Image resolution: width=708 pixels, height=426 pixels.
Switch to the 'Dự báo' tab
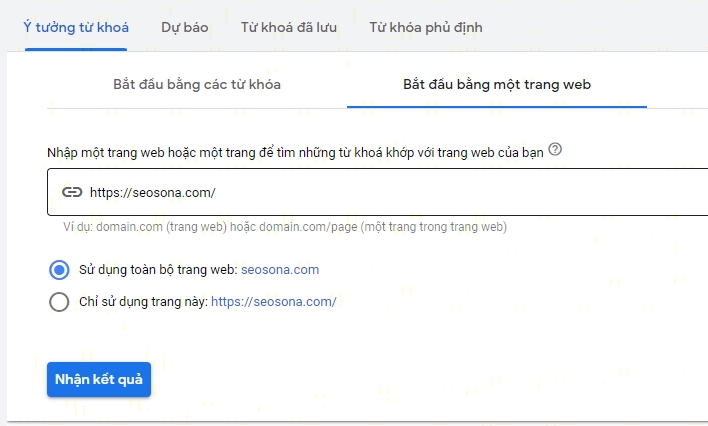pyautogui.click(x=184, y=27)
